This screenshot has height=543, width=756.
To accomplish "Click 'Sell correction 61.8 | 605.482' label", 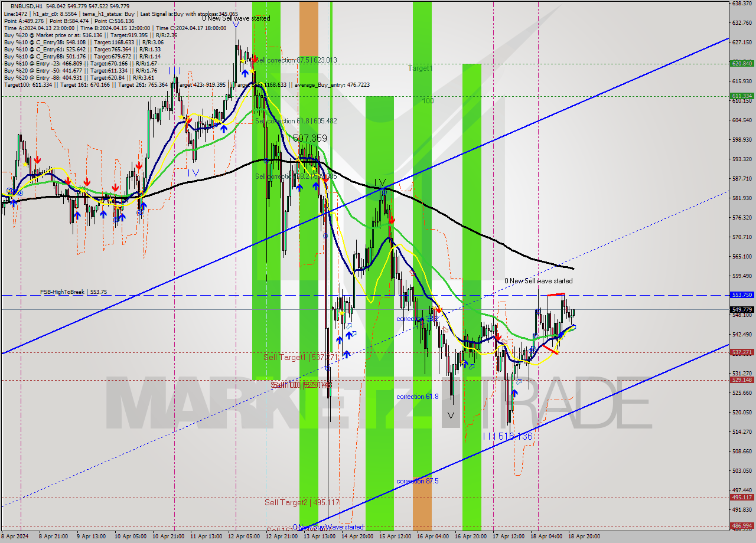I will tap(296, 121).
